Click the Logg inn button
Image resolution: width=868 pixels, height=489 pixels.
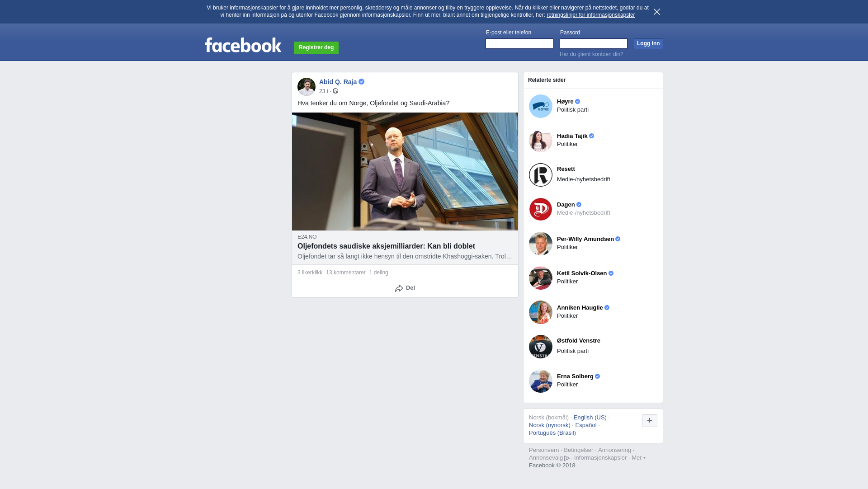coord(648,43)
